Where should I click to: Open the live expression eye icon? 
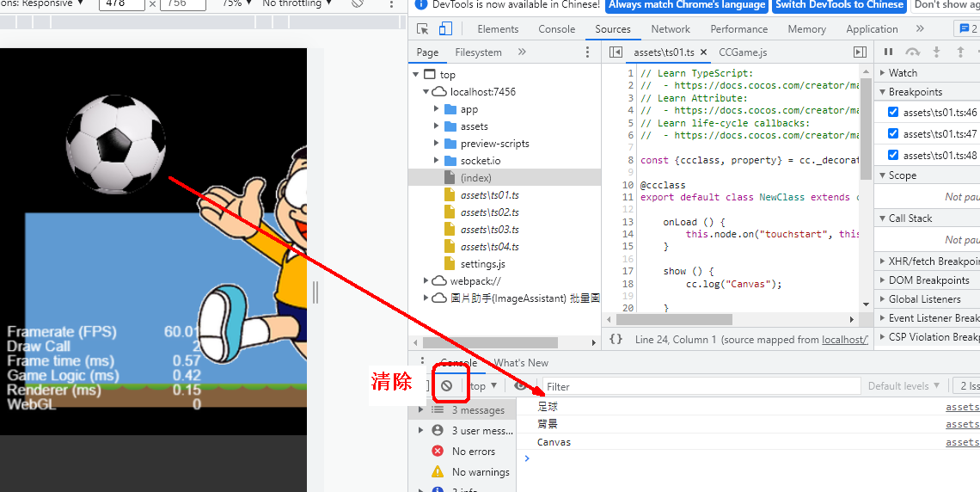tap(520, 385)
